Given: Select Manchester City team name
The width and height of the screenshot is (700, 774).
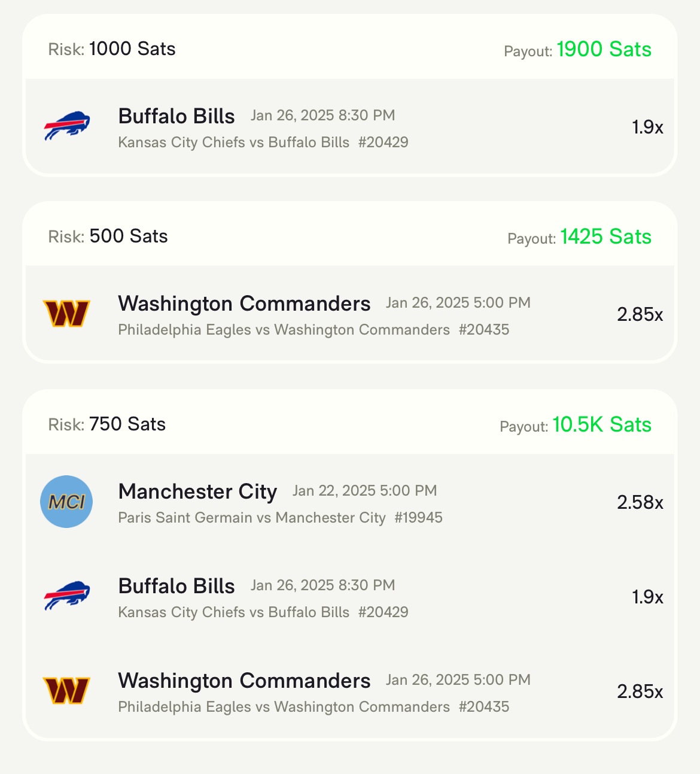Looking at the screenshot, I should (197, 491).
